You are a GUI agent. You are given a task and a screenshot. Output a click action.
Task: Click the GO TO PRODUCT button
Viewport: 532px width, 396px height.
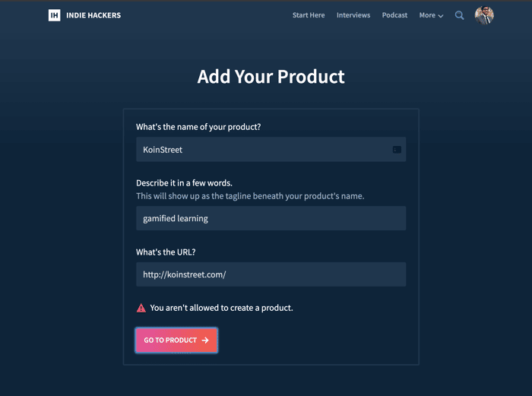176,341
